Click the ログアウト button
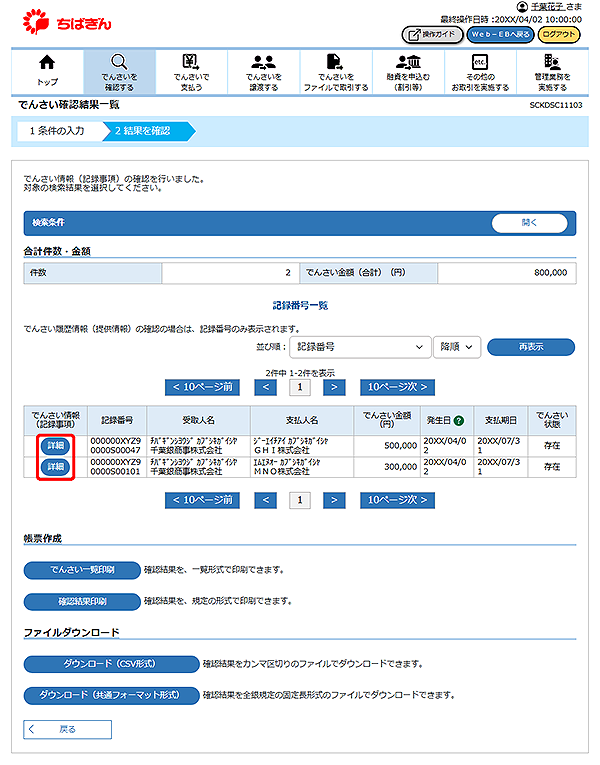600x765 pixels. click(559, 35)
